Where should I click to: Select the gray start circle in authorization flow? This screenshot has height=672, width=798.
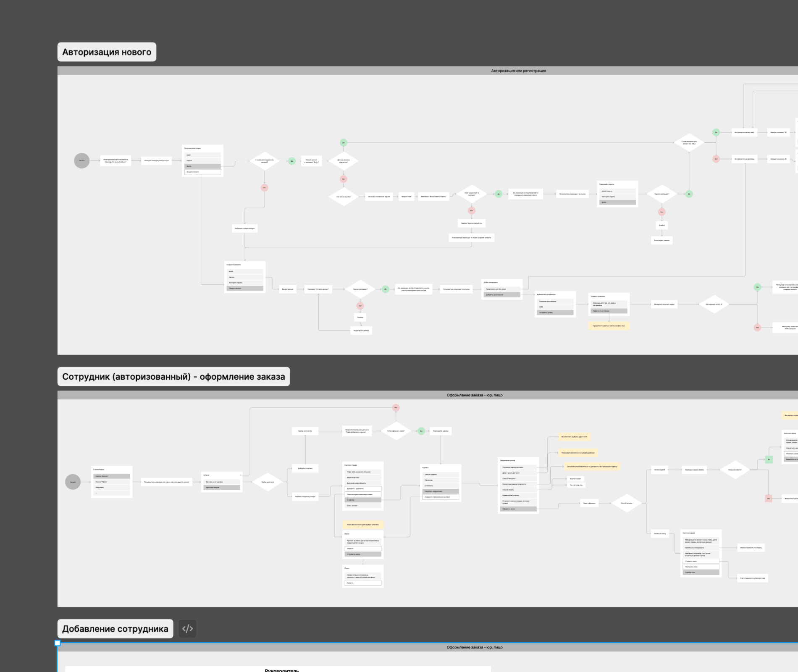click(x=82, y=160)
